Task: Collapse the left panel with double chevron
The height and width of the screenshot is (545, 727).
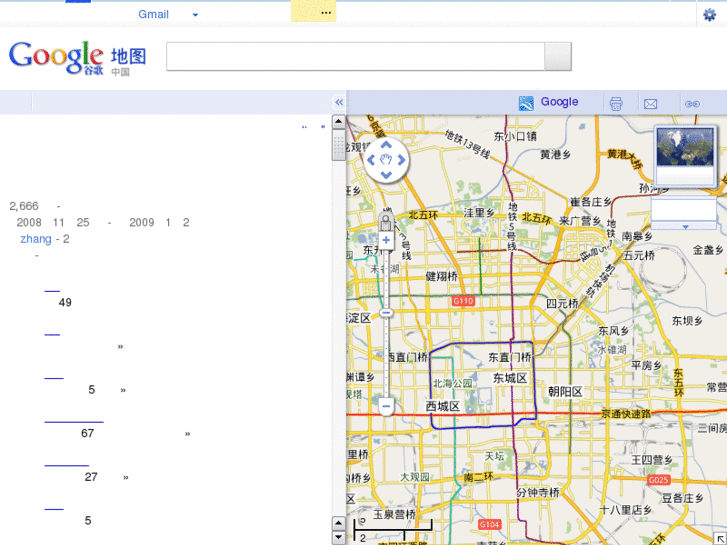Action: coord(339,102)
